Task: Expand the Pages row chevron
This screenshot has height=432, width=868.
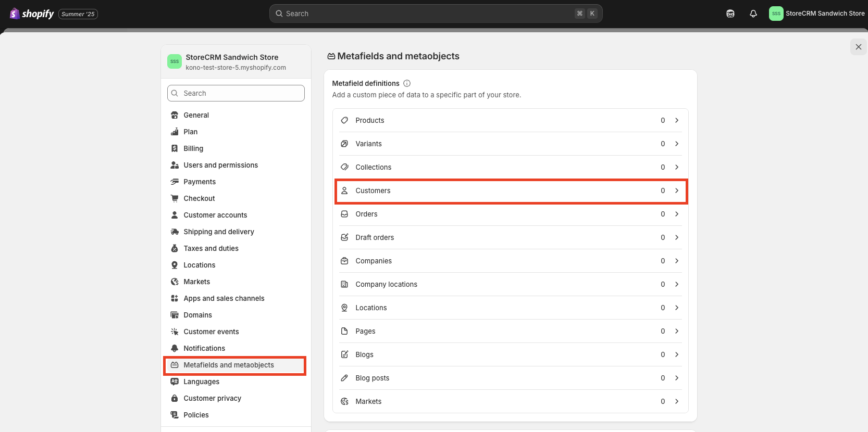Action: point(677,331)
